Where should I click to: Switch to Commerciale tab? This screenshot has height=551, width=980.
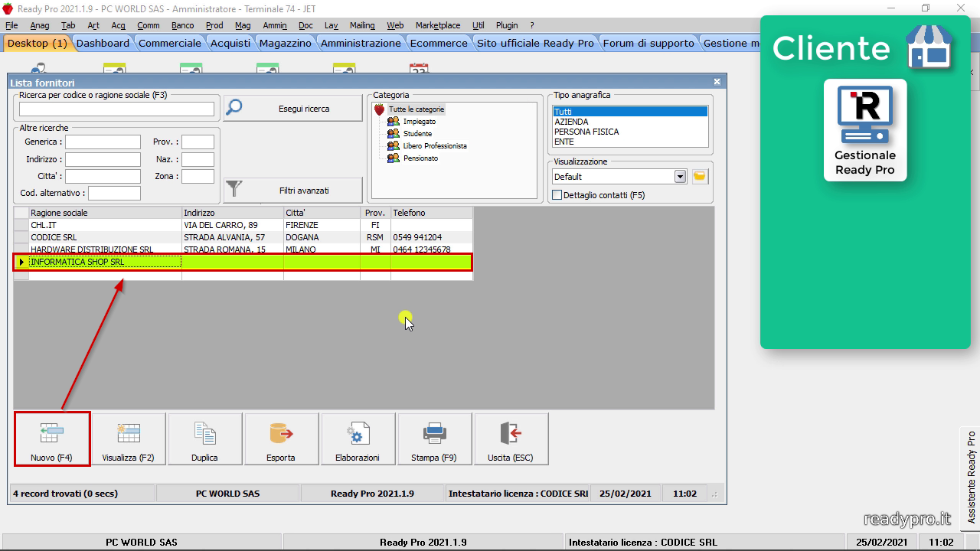[170, 44]
